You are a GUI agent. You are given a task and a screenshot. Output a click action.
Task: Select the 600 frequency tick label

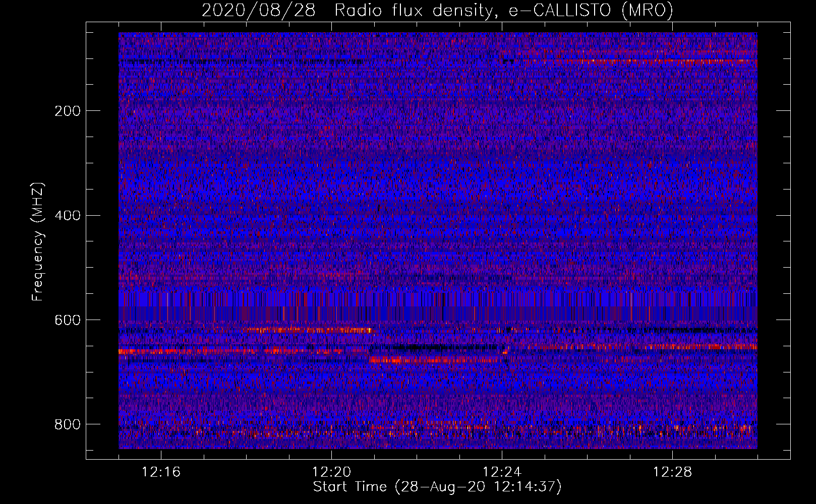(68, 321)
